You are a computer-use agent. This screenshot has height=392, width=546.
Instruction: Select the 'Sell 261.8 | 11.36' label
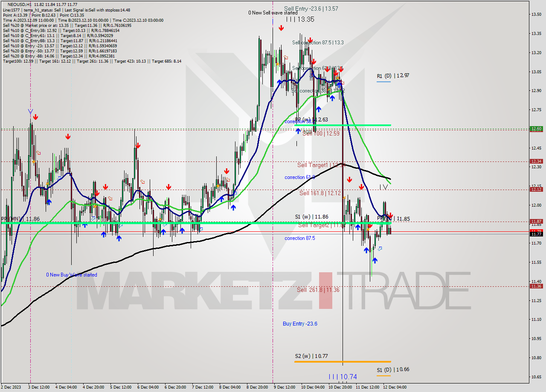coord(318,290)
